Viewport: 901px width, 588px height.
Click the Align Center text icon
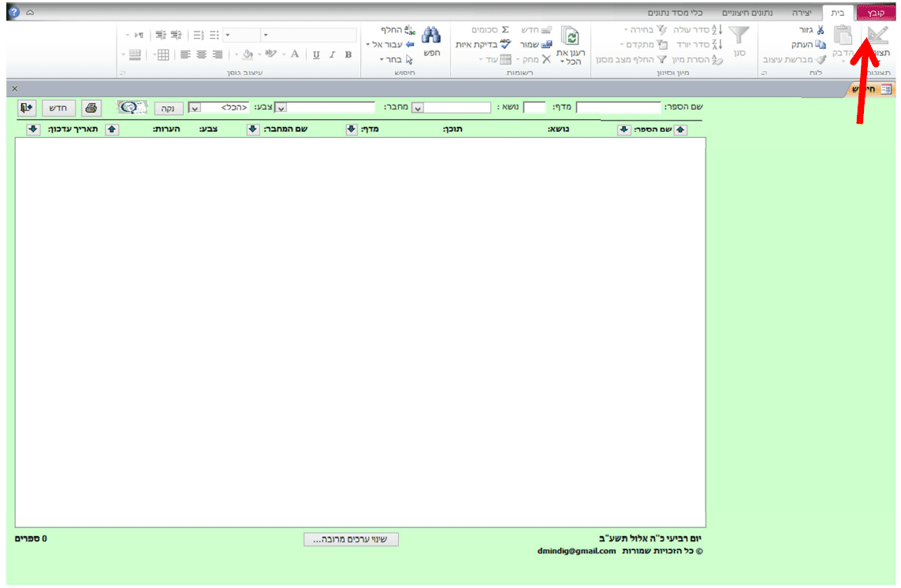pos(201,54)
